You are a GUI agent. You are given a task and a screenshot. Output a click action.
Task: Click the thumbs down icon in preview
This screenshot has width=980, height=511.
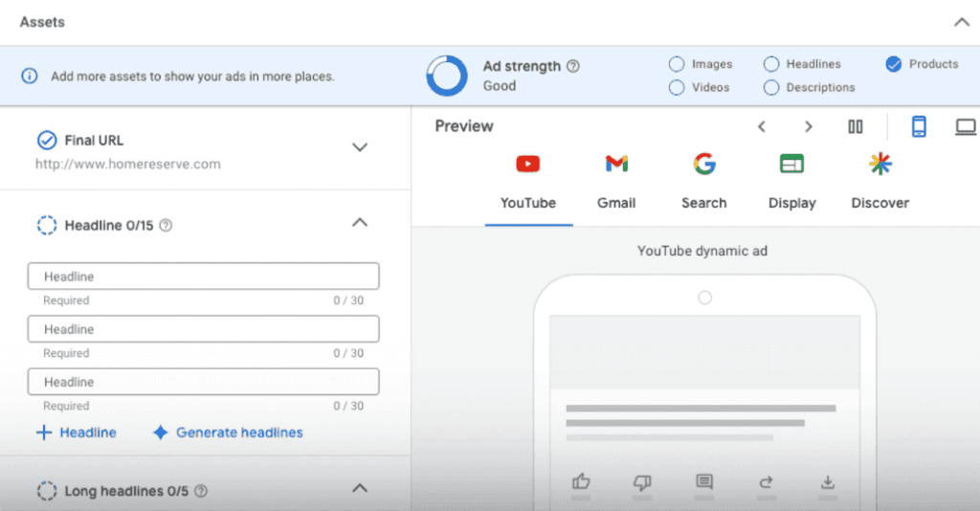642,482
